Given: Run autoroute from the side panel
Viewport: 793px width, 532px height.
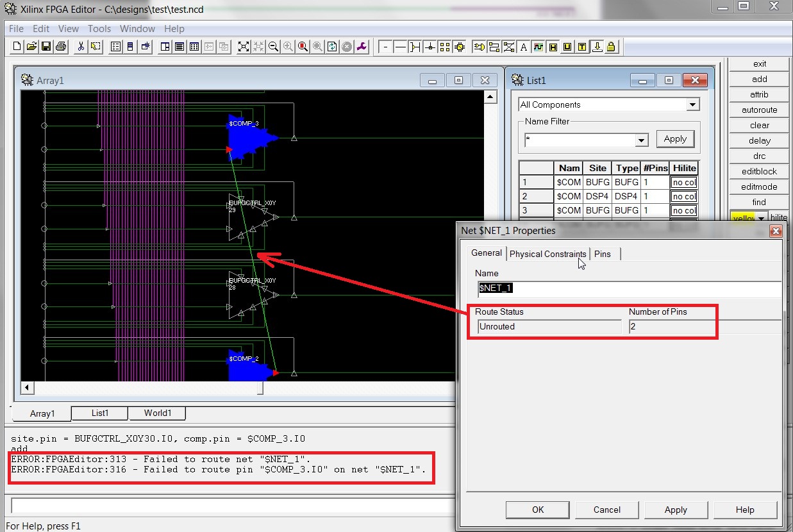Looking at the screenshot, I should click(x=758, y=110).
